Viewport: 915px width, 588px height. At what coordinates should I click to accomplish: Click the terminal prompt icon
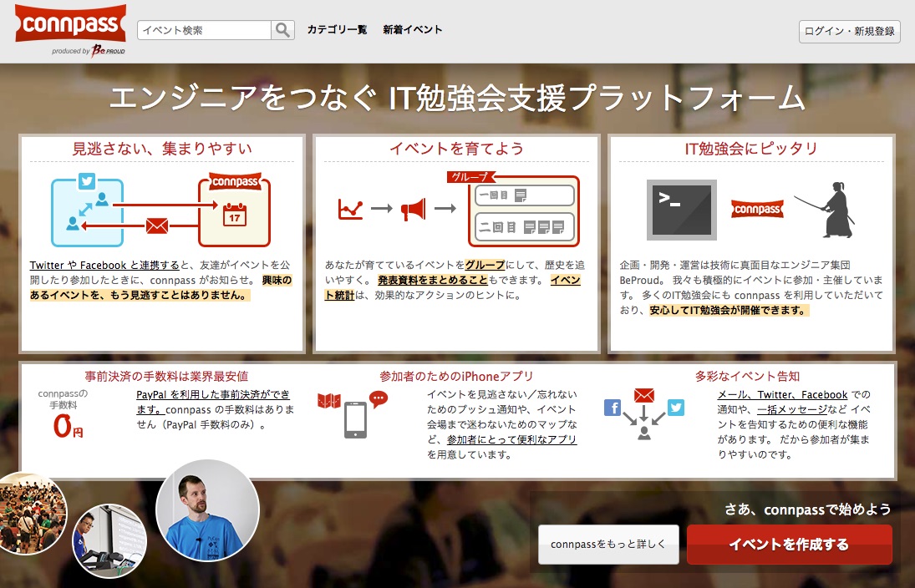(682, 210)
